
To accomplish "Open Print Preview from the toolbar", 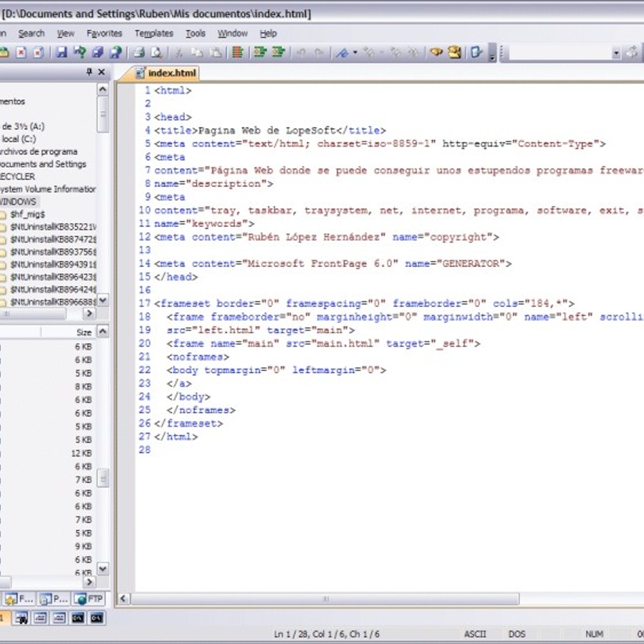I will coord(156,53).
